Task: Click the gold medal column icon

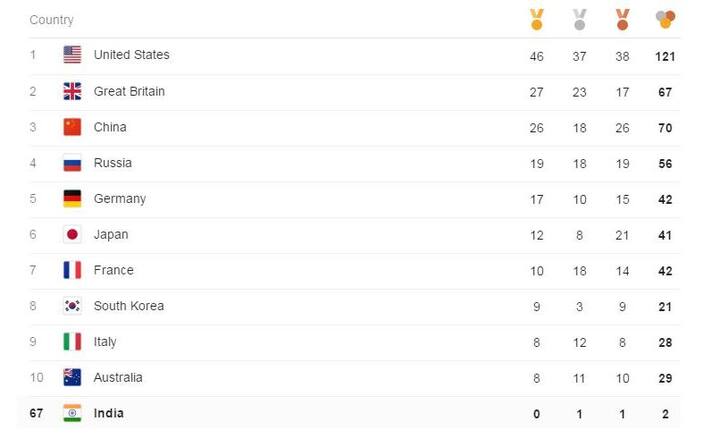Action: pyautogui.click(x=536, y=19)
